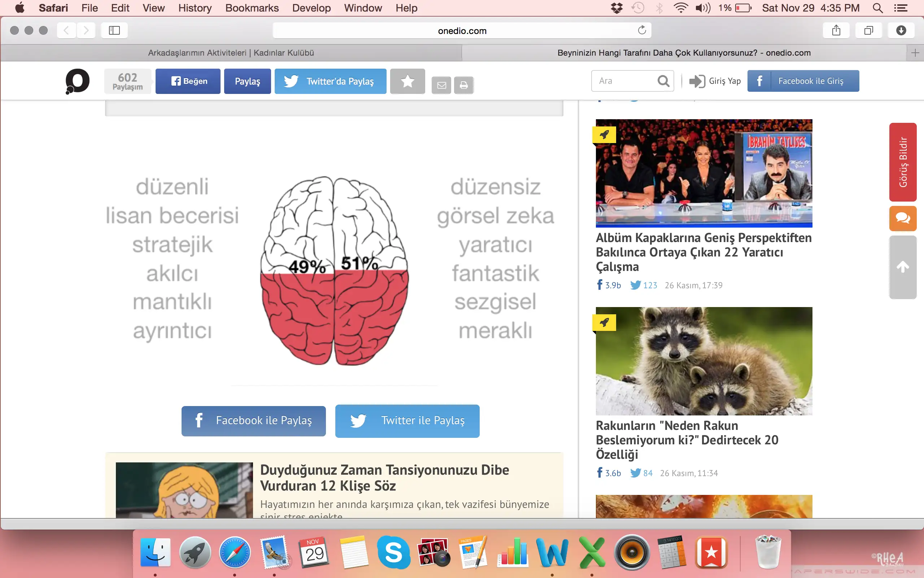Click the orange comments bubble icon
Image resolution: width=924 pixels, height=578 pixels.
pos(903,218)
